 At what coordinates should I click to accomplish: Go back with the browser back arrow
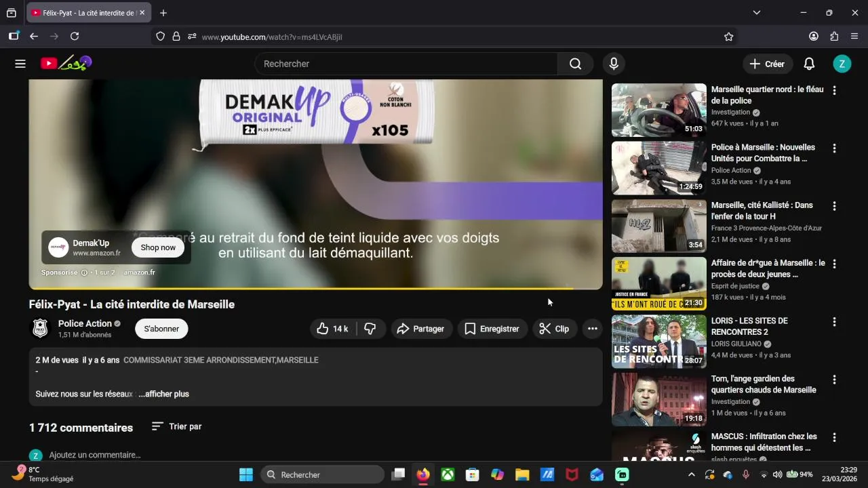[x=34, y=37]
